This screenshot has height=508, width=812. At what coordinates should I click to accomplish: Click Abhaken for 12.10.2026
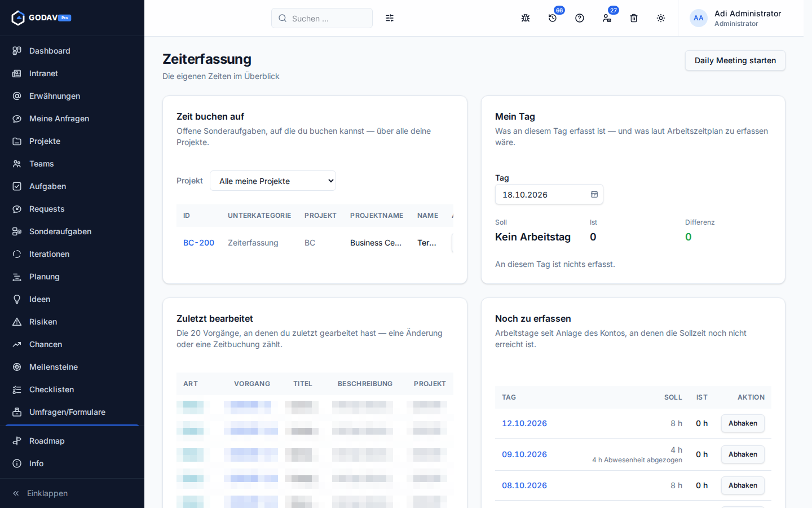click(743, 423)
